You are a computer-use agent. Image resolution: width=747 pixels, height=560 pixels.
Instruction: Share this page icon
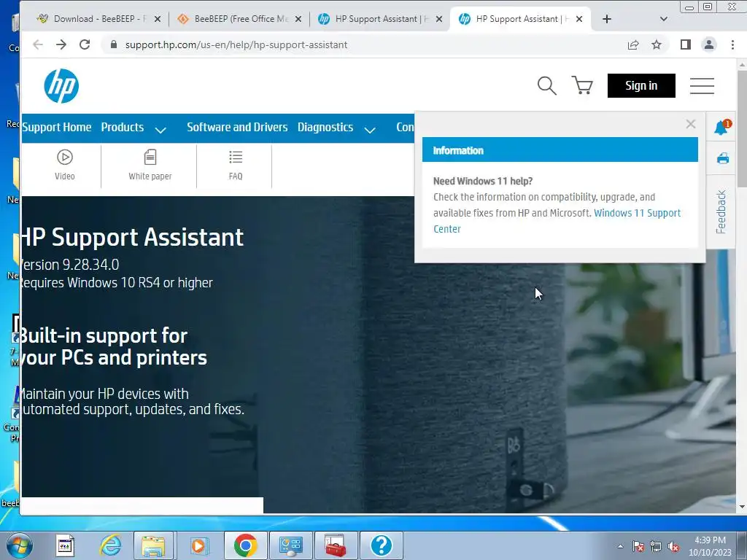(633, 44)
